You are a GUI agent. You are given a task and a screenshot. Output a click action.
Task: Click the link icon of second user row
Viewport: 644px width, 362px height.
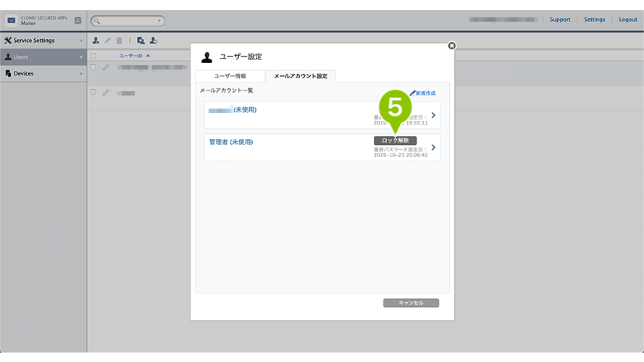(106, 93)
